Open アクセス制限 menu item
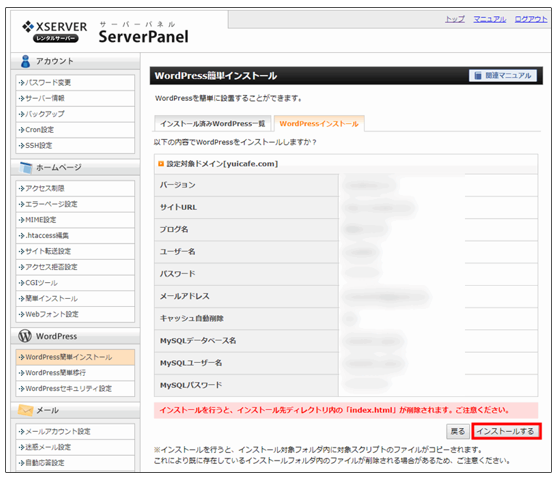This screenshot has width=555, height=483. (x=75, y=188)
